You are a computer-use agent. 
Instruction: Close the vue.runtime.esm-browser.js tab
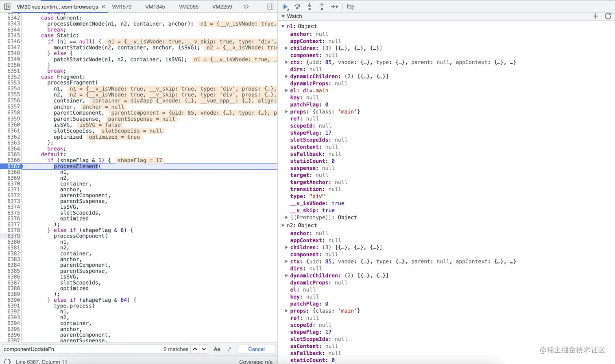(103, 7)
